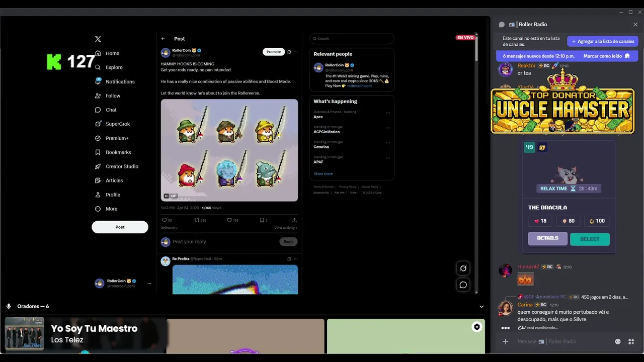Click the Articles icon in the sidebar
644x362 pixels.
click(98, 180)
